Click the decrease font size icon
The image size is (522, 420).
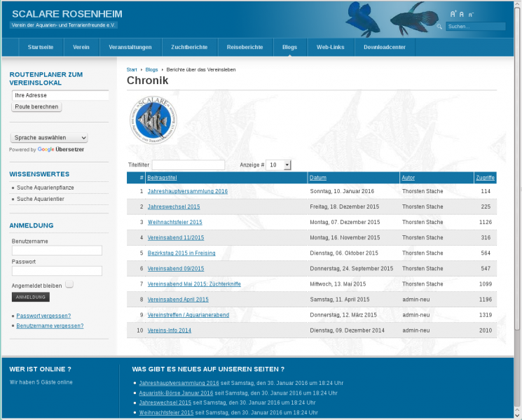tap(470, 14)
